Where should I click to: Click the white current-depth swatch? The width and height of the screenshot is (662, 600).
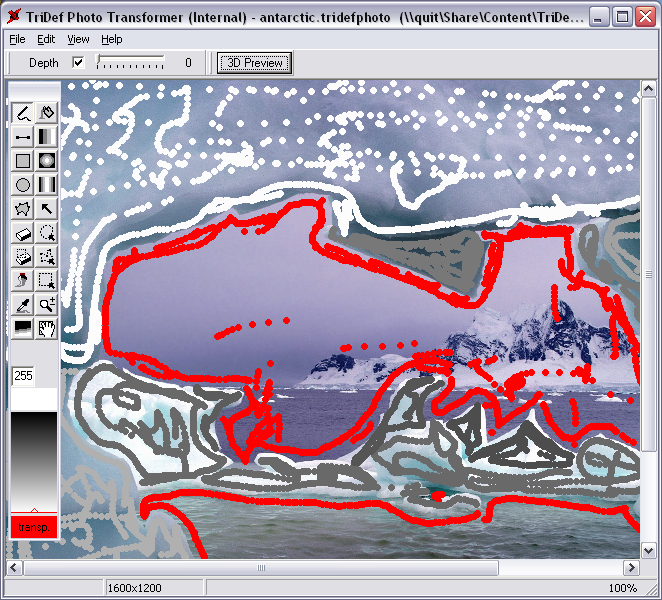[x=34, y=399]
